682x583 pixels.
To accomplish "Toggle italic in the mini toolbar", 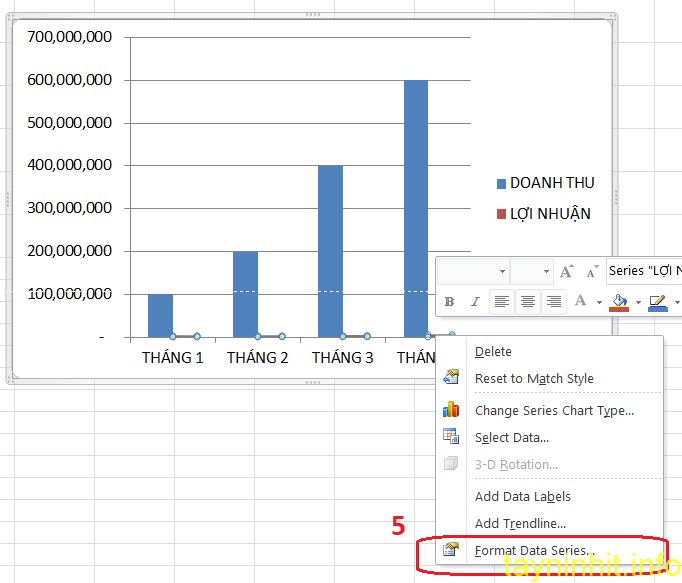I will pos(475,302).
